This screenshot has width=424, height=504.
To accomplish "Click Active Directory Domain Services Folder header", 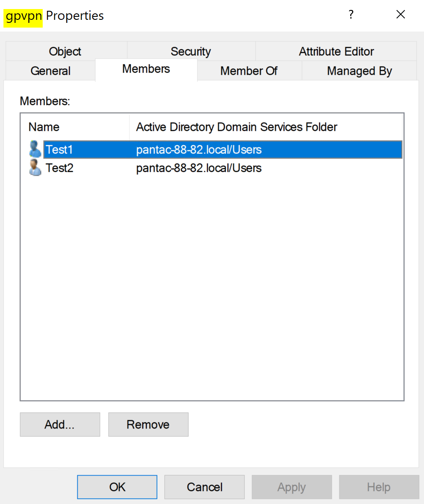I will tap(236, 127).
